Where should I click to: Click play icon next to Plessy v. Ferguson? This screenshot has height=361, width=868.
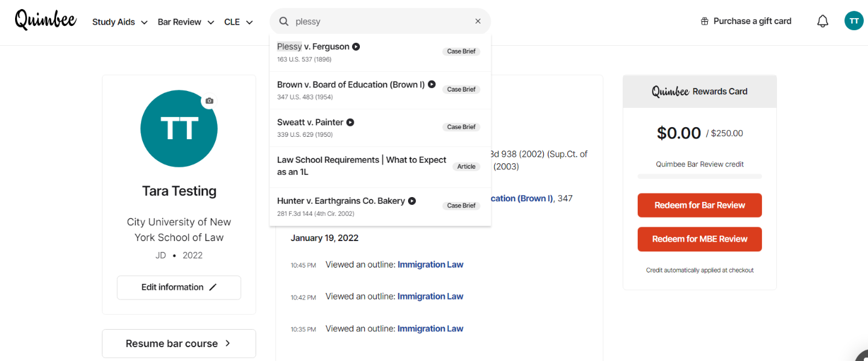(x=356, y=46)
